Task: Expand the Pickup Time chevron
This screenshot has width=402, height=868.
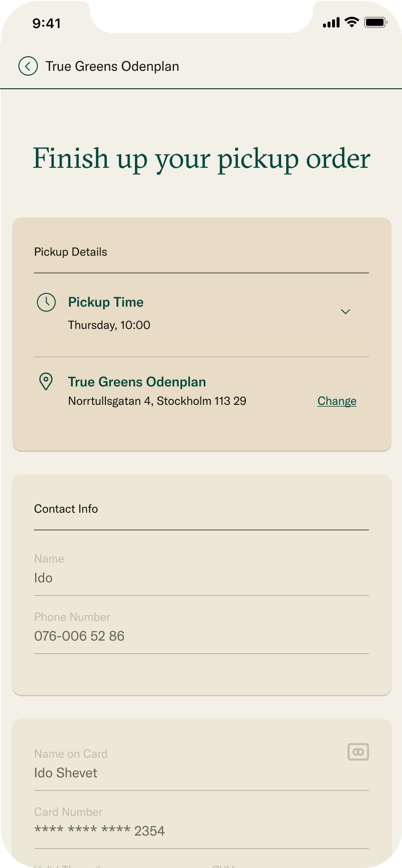Action: pyautogui.click(x=346, y=312)
